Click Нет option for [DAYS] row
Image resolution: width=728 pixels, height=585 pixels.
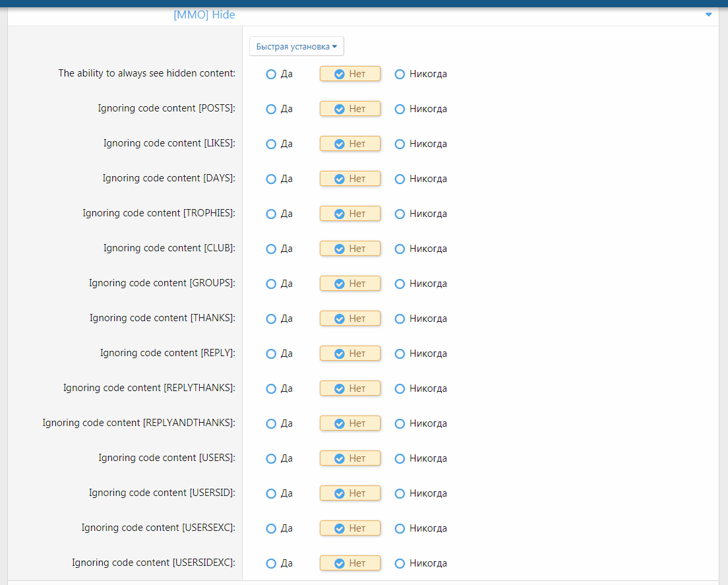[349, 179]
